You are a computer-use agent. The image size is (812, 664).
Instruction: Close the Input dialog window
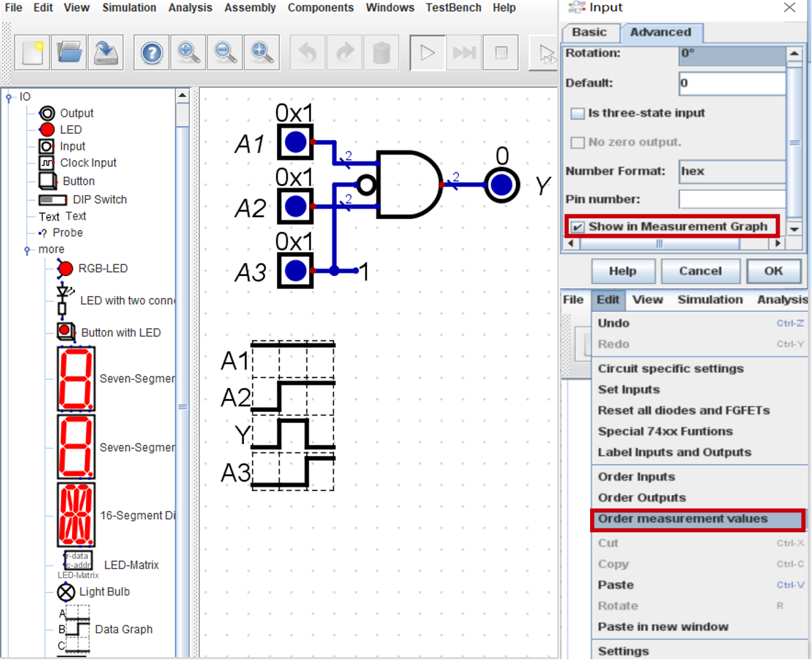pyautogui.click(x=790, y=8)
